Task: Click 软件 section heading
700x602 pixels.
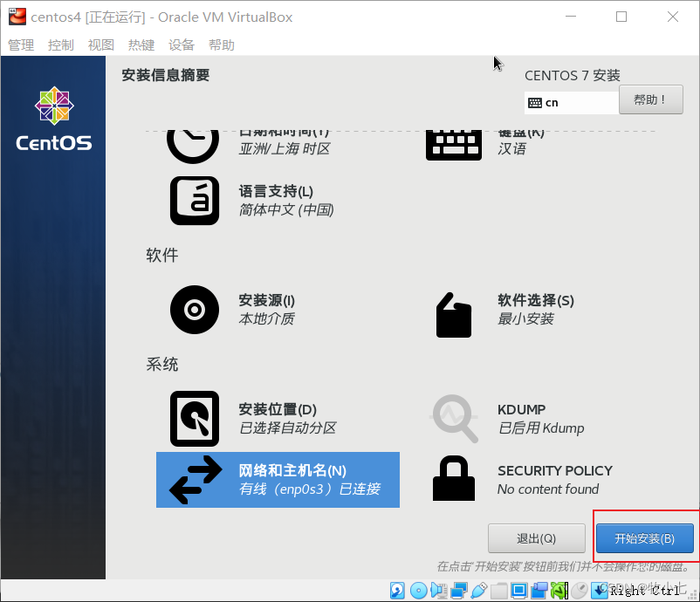Action: coord(162,256)
